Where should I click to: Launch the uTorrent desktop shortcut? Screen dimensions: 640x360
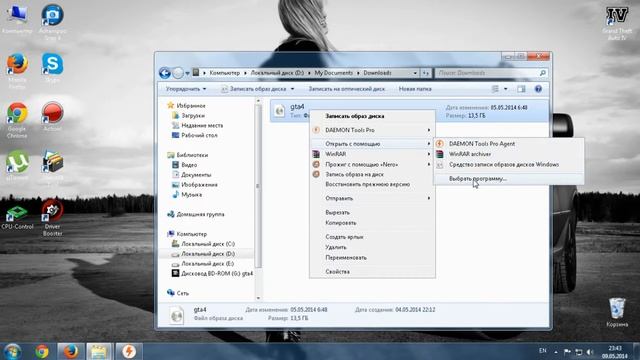pyautogui.click(x=17, y=165)
